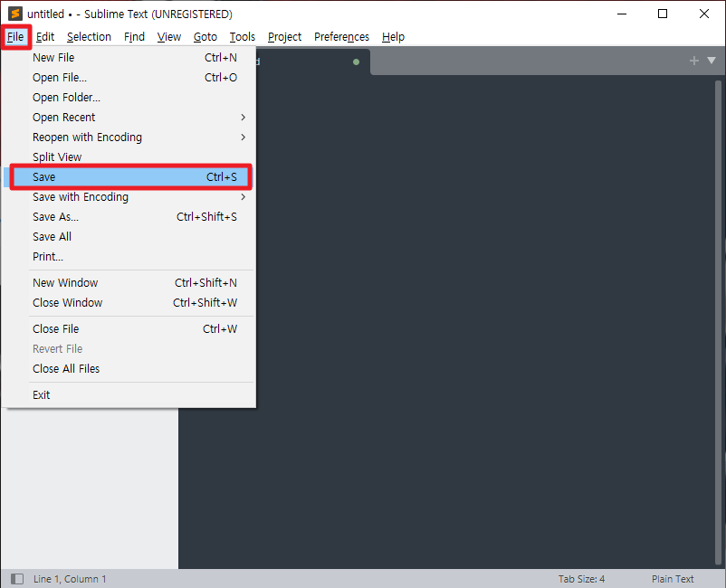Choose Close File menu entry
Viewport: 726px width, 588px height.
coord(129,329)
